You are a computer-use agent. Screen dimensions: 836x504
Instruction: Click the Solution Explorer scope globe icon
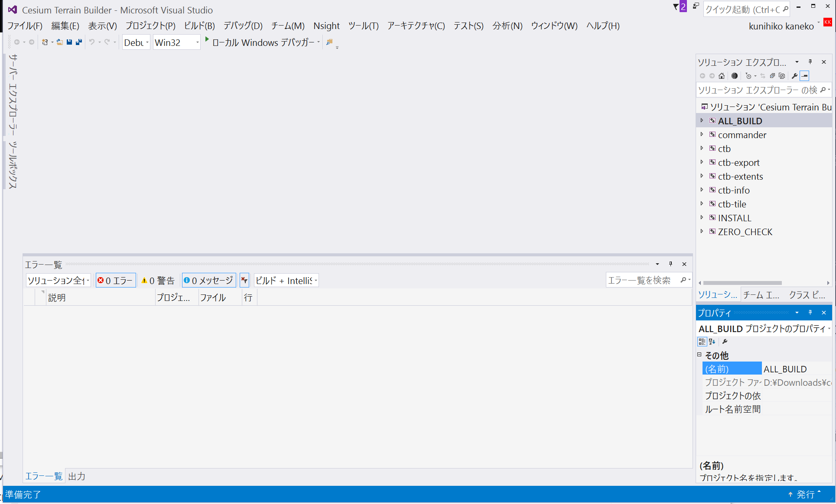tap(735, 76)
